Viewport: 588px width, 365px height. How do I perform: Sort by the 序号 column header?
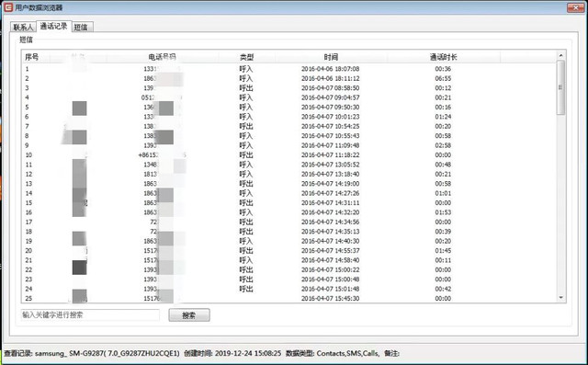pyautogui.click(x=32, y=57)
